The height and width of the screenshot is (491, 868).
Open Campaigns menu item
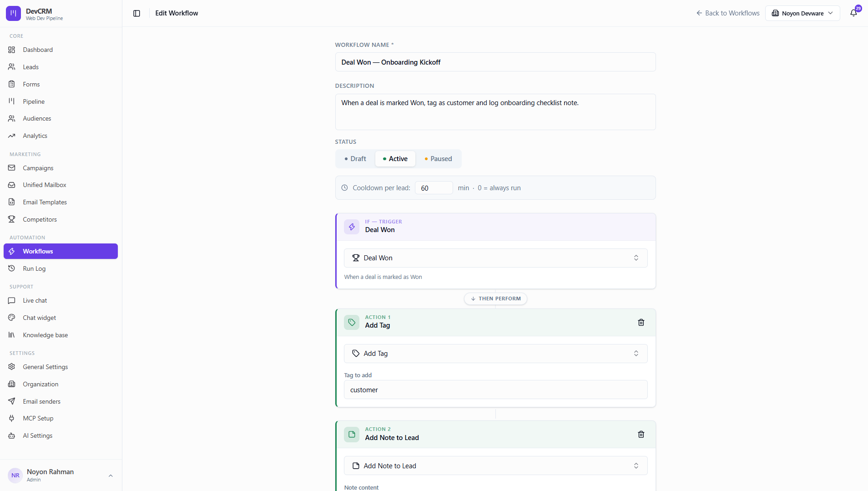pyautogui.click(x=61, y=168)
